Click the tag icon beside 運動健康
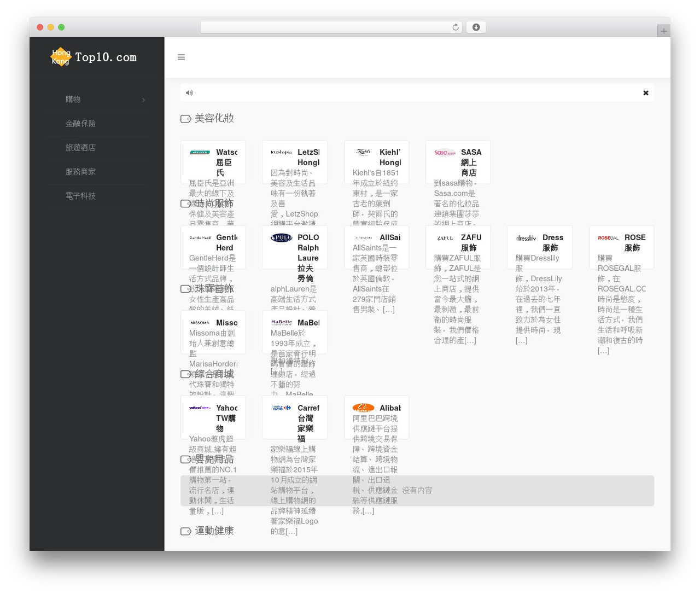 186,531
